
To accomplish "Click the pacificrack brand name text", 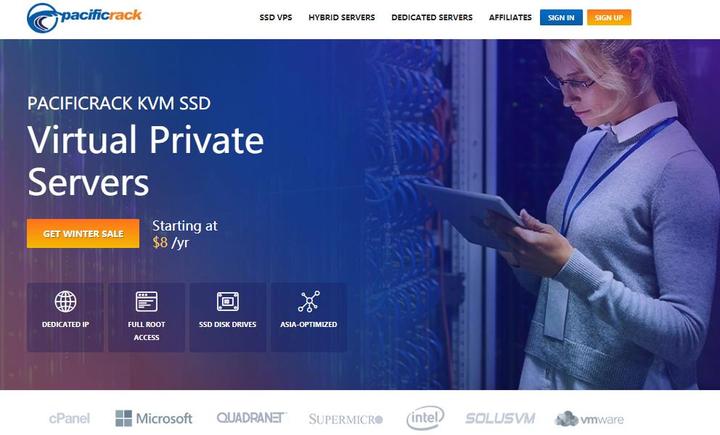I will click(101, 15).
